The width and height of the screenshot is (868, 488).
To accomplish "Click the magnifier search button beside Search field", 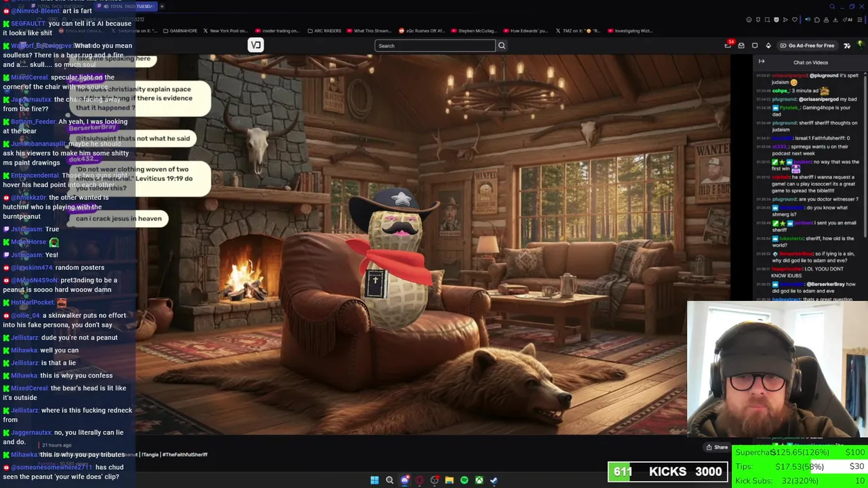I will pyautogui.click(x=502, y=45).
